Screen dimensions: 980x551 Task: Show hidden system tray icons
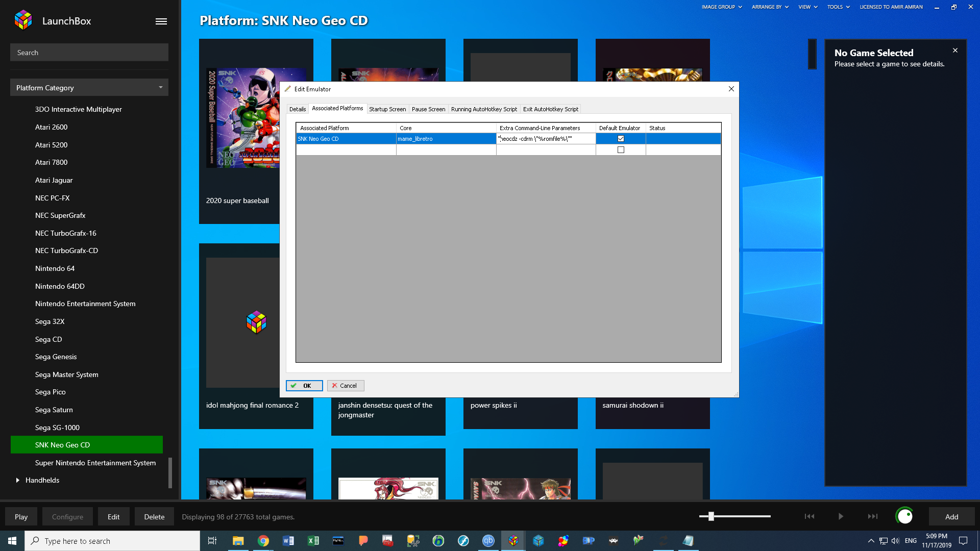click(x=871, y=541)
